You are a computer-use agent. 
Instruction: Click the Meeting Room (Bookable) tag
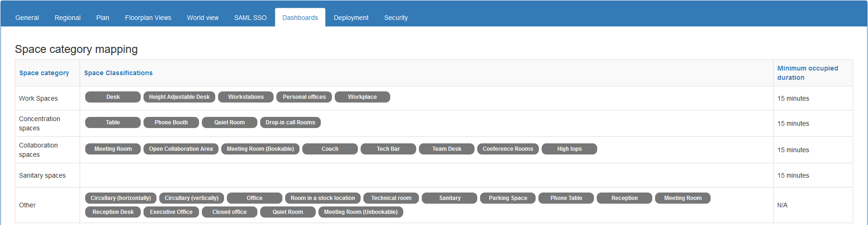260,149
